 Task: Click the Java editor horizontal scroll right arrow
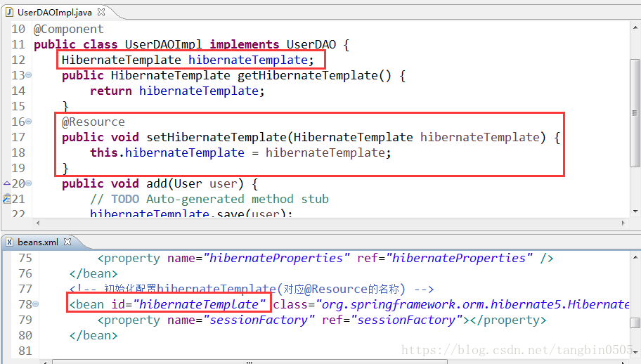[x=623, y=223]
